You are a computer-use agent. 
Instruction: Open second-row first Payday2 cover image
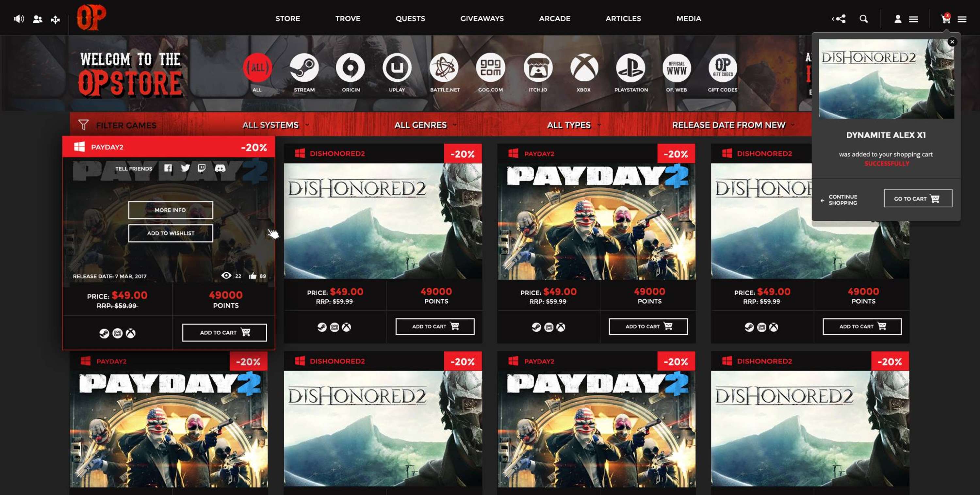(x=169, y=429)
